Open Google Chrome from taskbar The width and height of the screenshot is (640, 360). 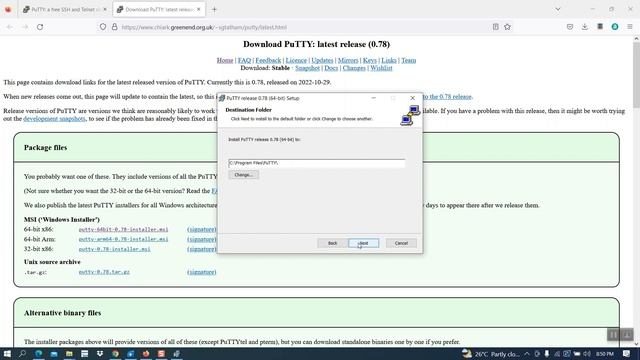pos(115,353)
